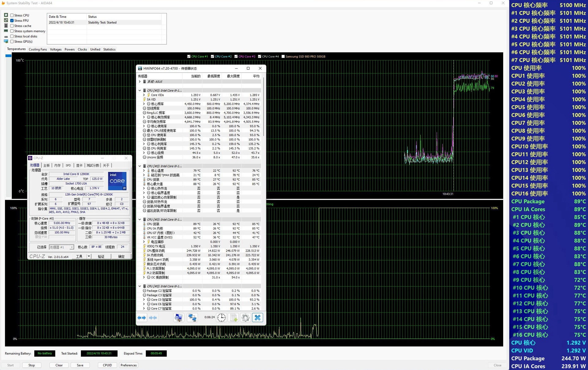
Task: Click the HWiNFO64 save report icon
Action: (234, 317)
